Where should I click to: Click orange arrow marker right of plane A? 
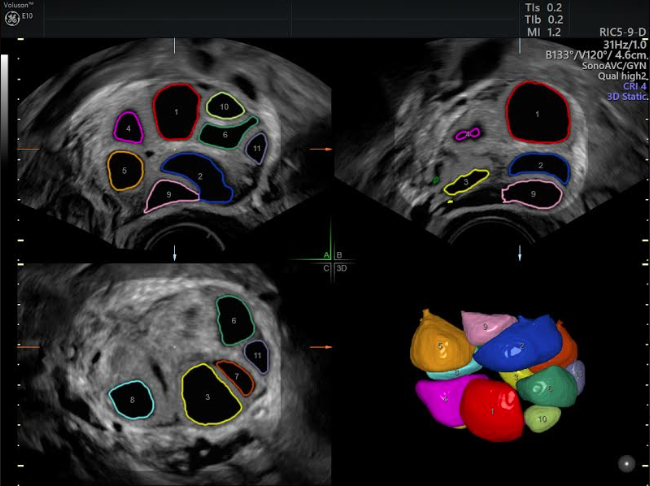pyautogui.click(x=320, y=149)
